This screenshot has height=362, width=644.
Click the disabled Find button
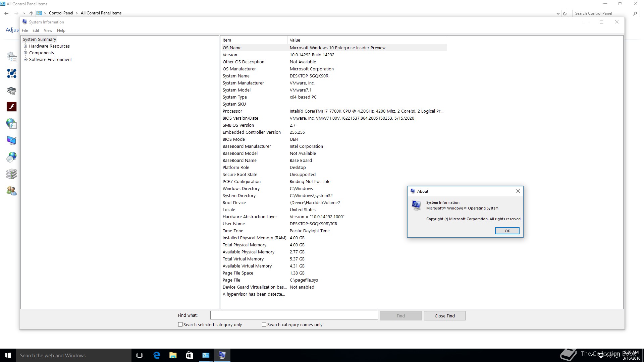[x=400, y=316]
